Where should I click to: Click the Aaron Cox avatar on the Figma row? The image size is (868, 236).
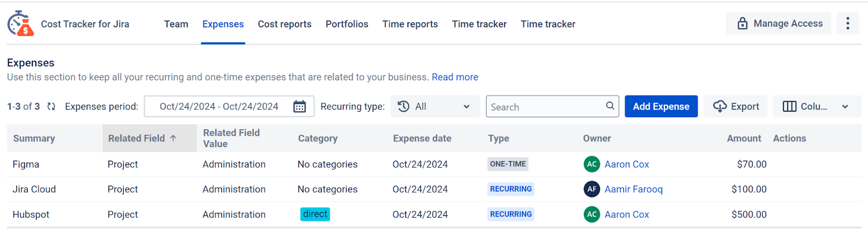(592, 164)
